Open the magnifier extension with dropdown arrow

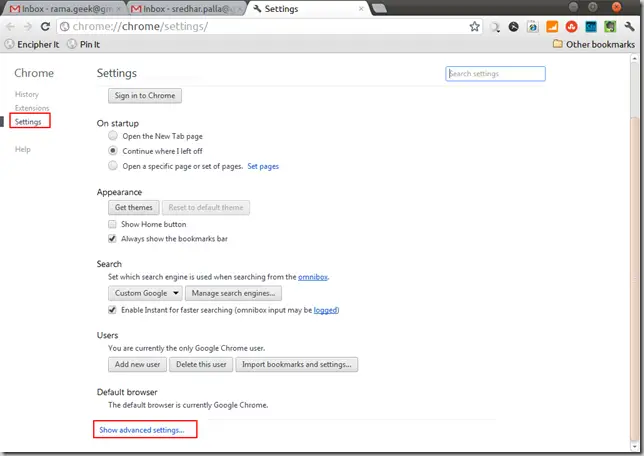point(495,27)
